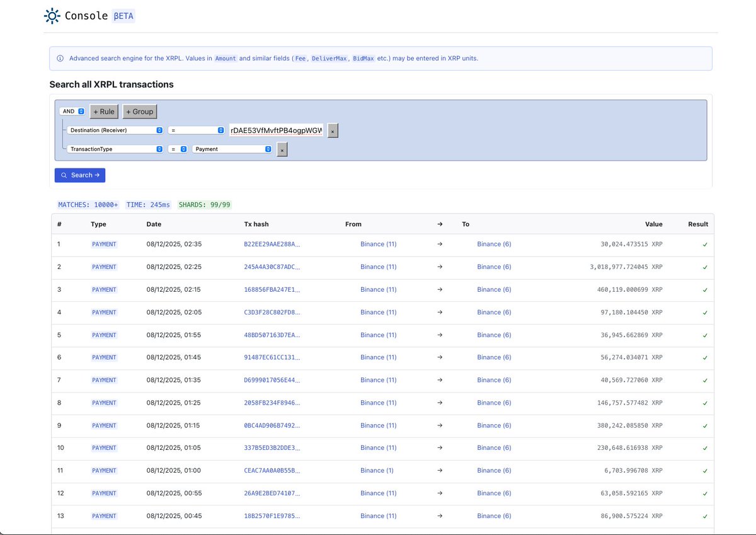The height and width of the screenshot is (535, 756).
Task: Open transaction hash 48BD507163D7EA
Action: coord(272,335)
